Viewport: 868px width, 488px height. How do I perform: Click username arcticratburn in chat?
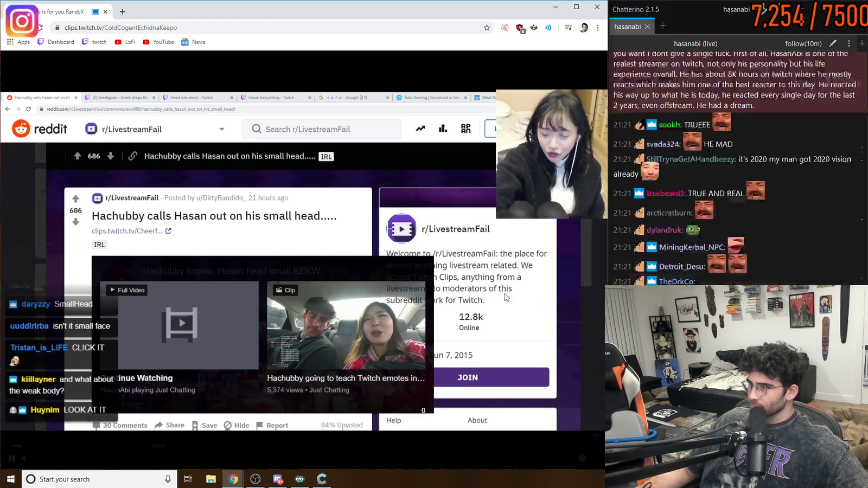pos(669,213)
